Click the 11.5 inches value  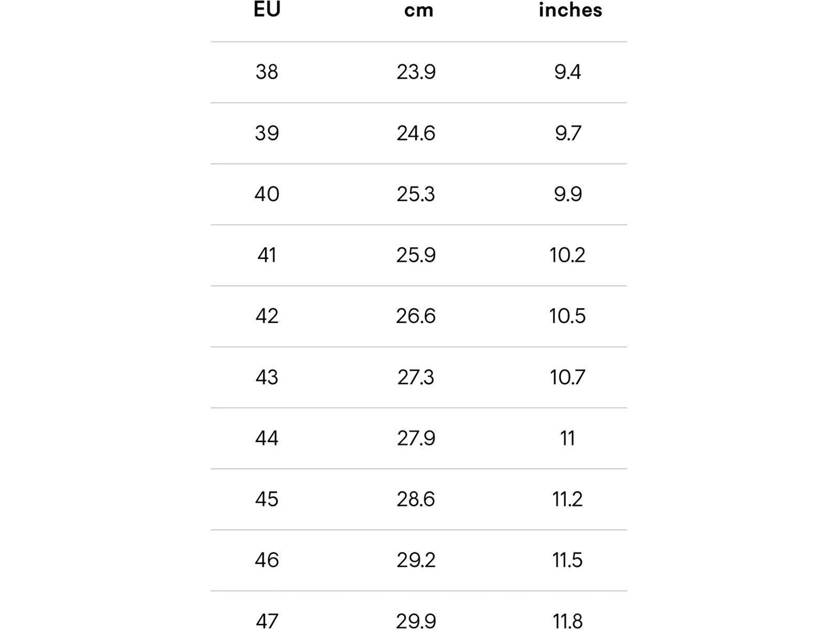(568, 560)
